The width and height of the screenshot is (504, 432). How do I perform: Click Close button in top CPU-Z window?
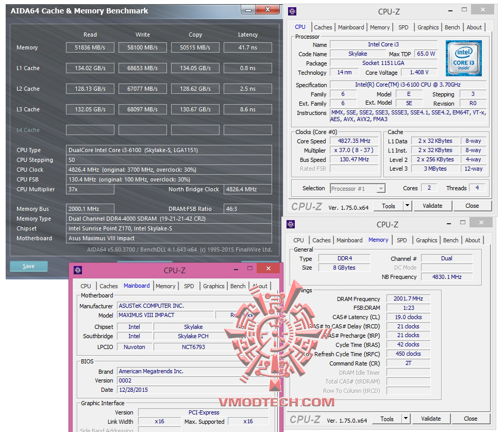click(x=472, y=205)
